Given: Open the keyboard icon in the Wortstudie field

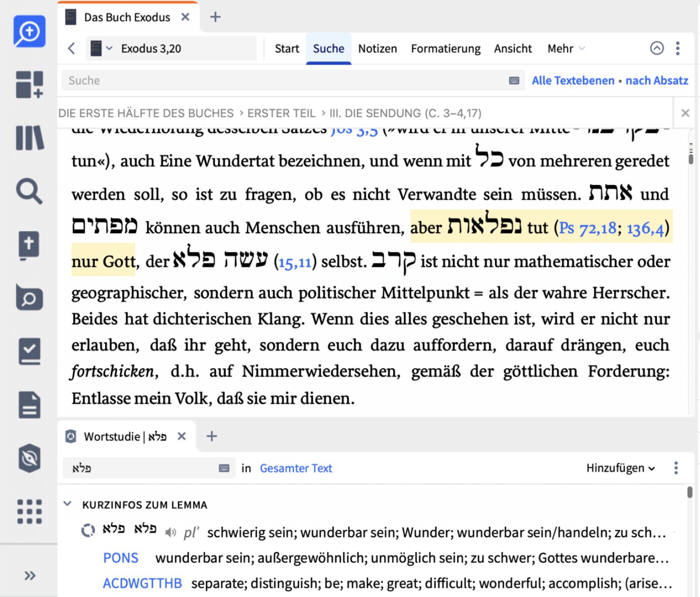Looking at the screenshot, I should [x=224, y=468].
